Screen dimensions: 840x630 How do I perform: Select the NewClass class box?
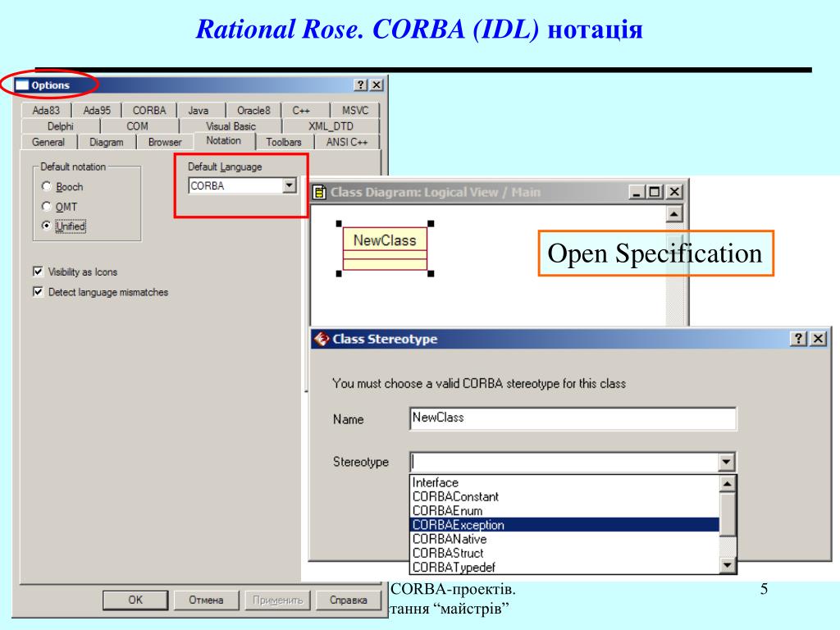tap(385, 249)
